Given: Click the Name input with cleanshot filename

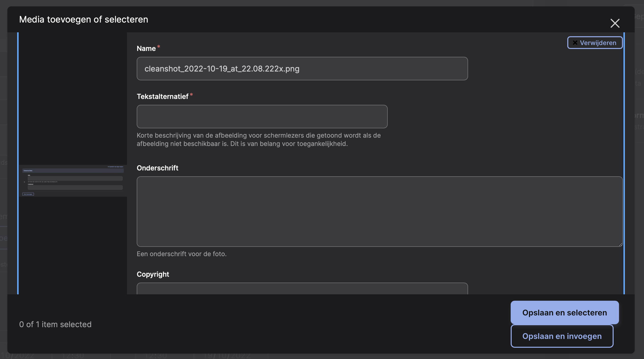Looking at the screenshot, I should tap(302, 69).
